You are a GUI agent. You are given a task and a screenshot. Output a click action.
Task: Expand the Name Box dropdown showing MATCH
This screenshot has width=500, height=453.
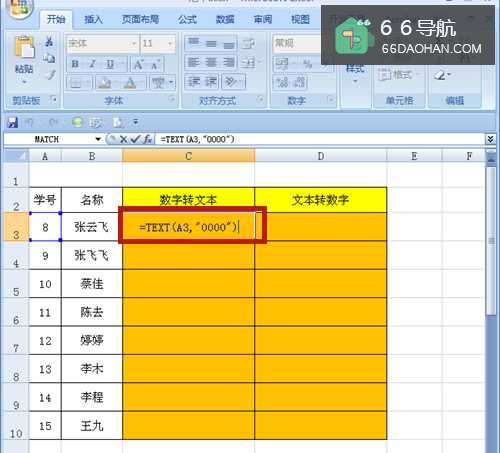coord(98,139)
